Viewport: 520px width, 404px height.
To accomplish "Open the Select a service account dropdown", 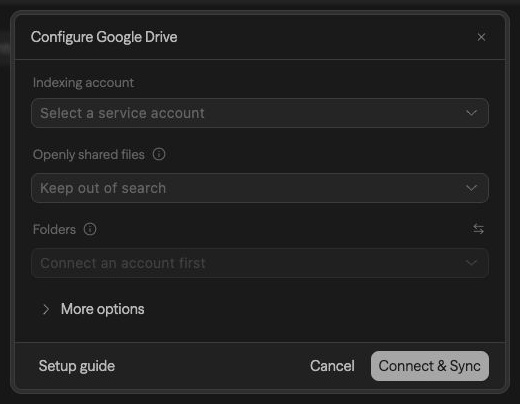I will 260,113.
